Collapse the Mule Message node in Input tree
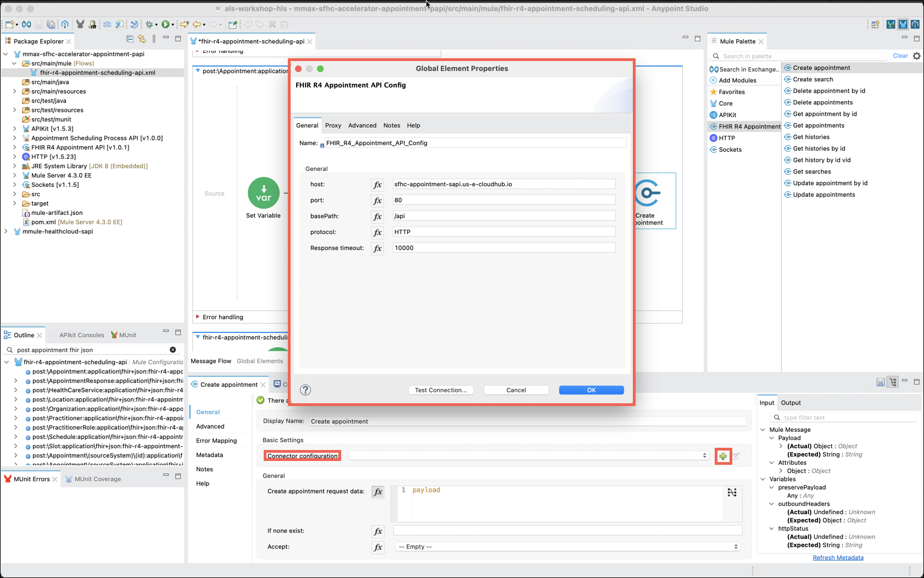 point(763,430)
